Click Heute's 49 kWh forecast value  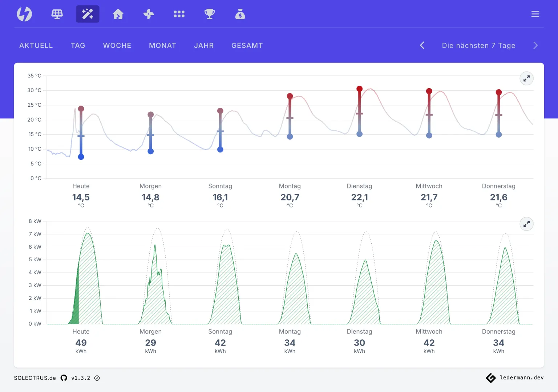click(81, 343)
